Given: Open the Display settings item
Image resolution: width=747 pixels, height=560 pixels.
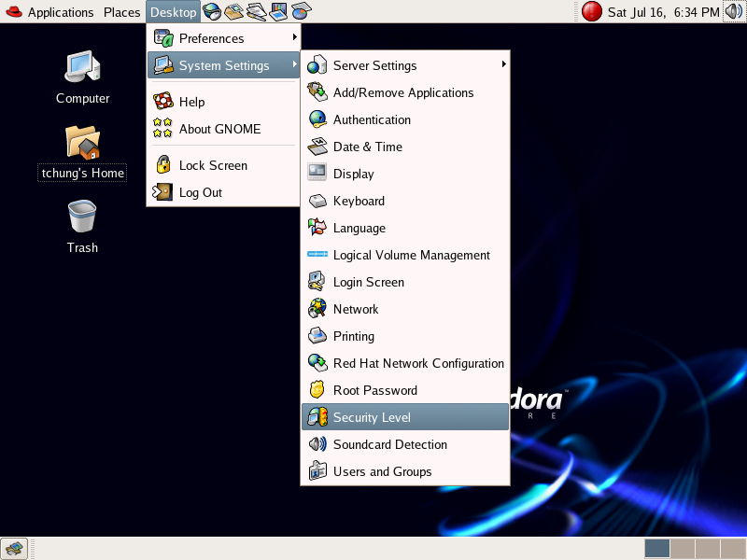Looking at the screenshot, I should [405, 174].
